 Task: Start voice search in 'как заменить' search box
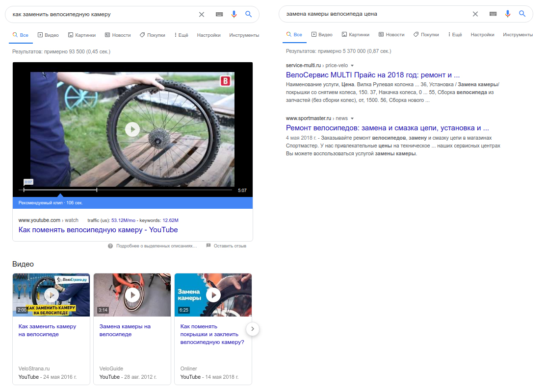click(234, 14)
